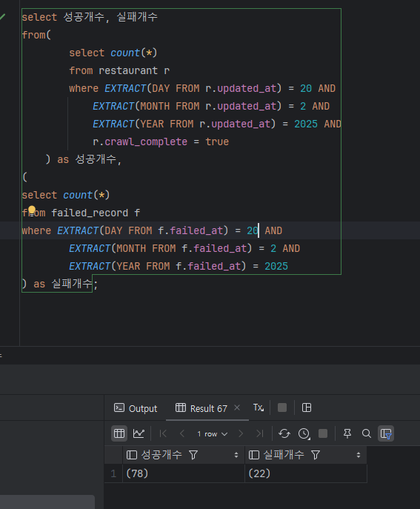Open the Tx transaction mode selector

pos(259,407)
